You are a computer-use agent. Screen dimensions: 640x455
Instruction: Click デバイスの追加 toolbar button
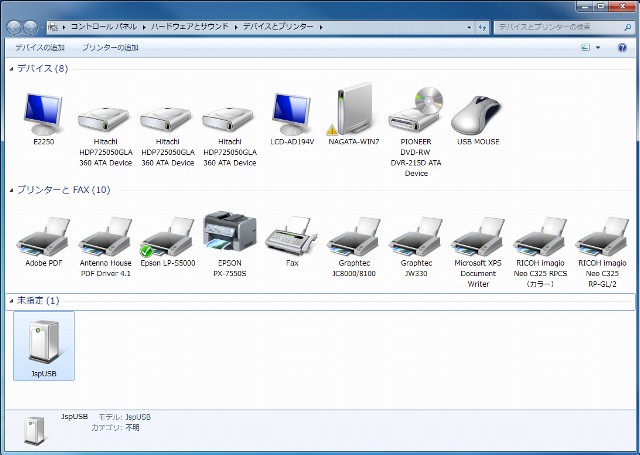tap(40, 48)
